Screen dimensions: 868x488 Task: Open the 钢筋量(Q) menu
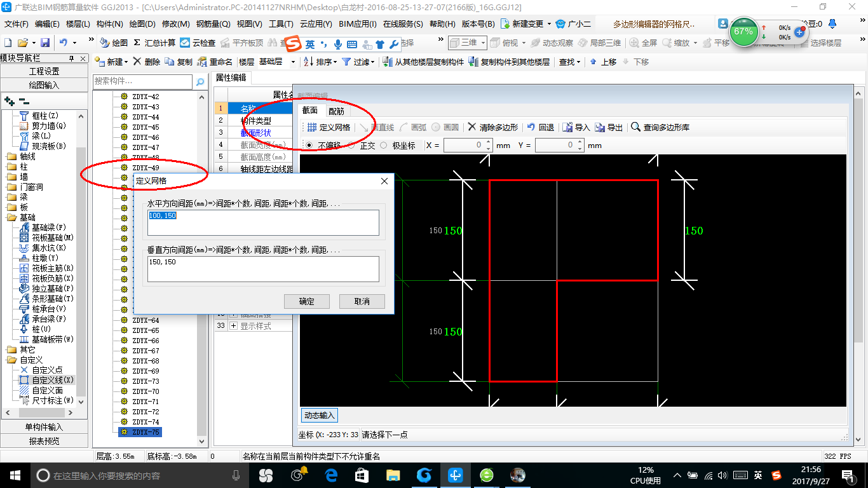(214, 24)
